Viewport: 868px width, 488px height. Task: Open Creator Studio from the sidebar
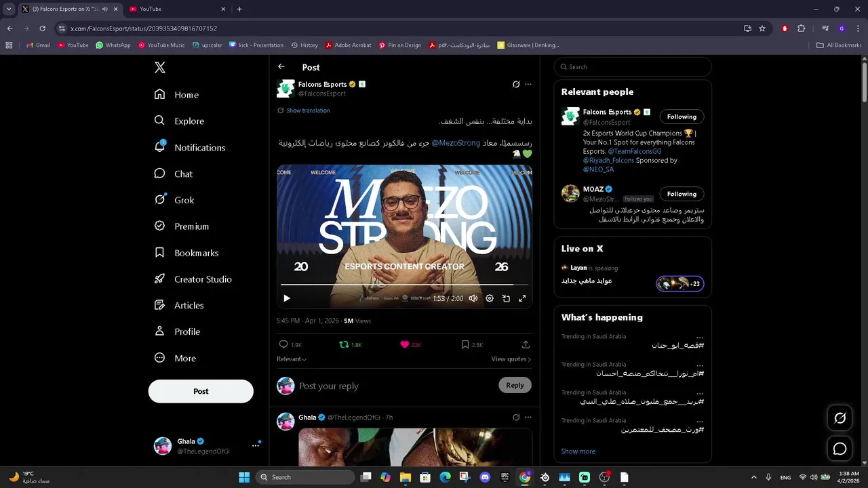pyautogui.click(x=193, y=279)
